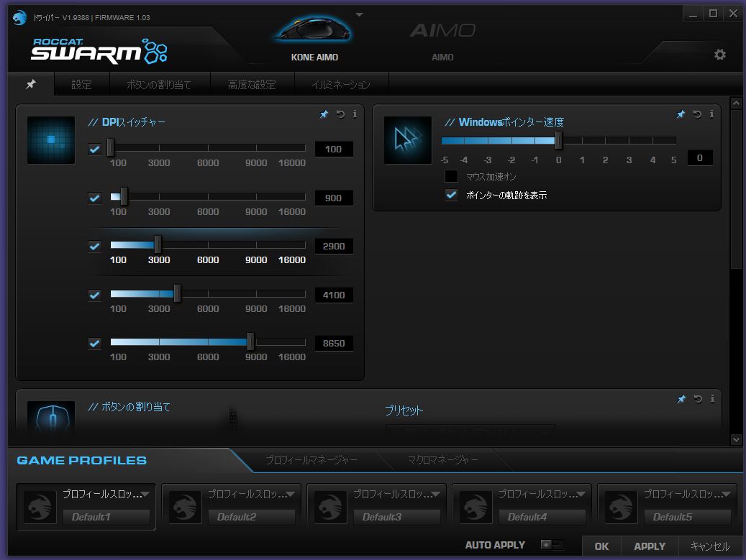This screenshot has width=746, height=560.
Task: Toggle the 2900 DPI level checkbox
Action: click(95, 247)
